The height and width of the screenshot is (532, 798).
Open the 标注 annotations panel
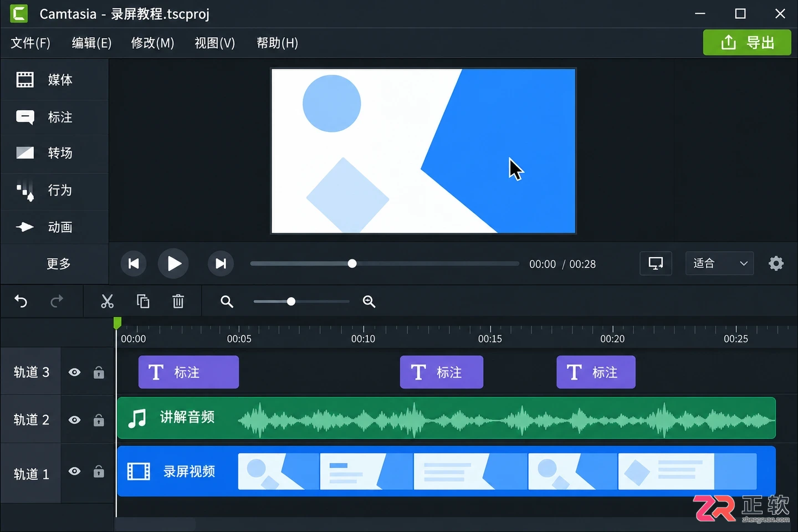pos(54,117)
